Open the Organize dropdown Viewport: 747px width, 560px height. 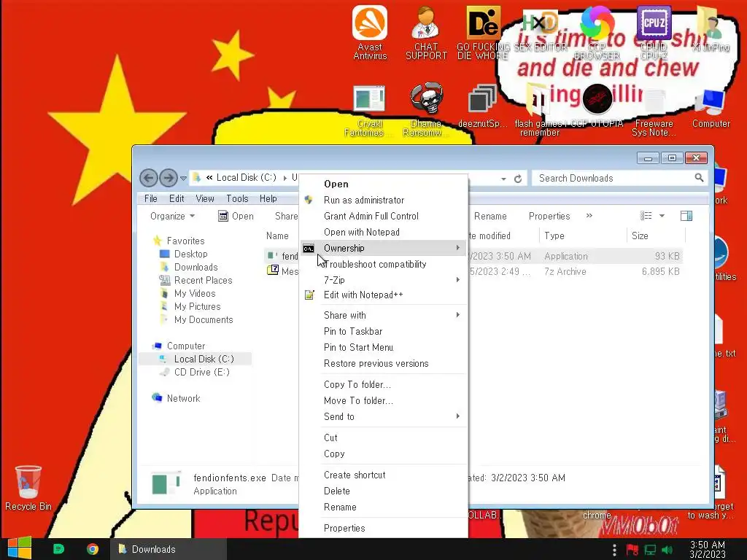(x=172, y=216)
